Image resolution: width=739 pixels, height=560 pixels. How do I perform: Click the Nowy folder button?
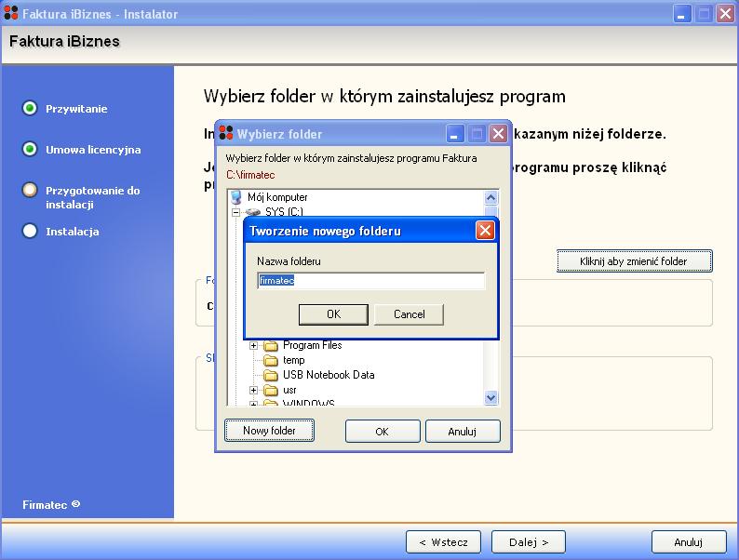point(269,431)
